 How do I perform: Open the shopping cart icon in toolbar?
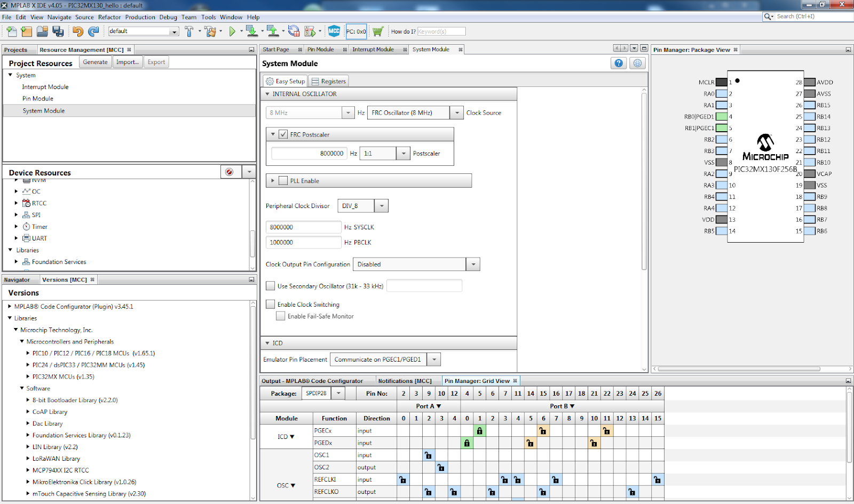coord(378,31)
